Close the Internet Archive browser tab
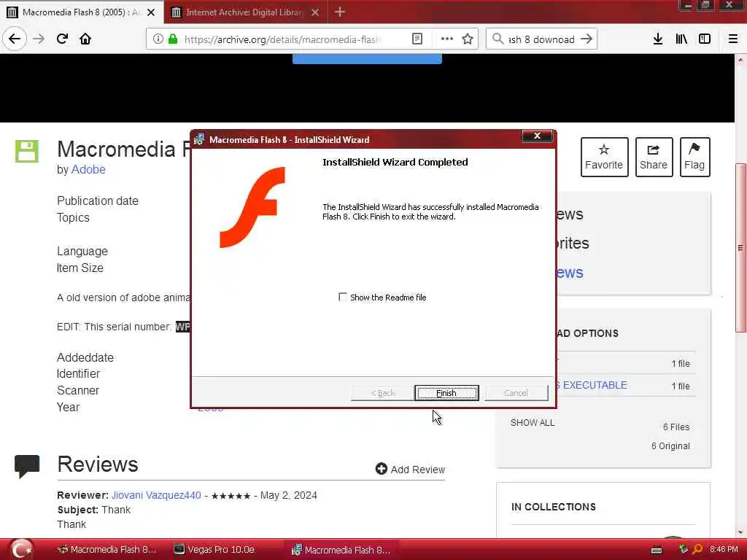This screenshot has width=747, height=560. pyautogui.click(x=315, y=12)
